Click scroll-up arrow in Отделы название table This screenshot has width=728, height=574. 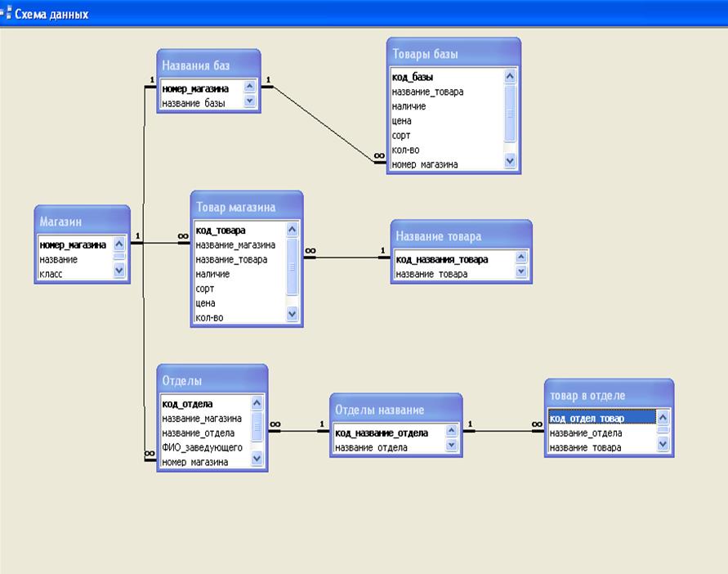[451, 431]
